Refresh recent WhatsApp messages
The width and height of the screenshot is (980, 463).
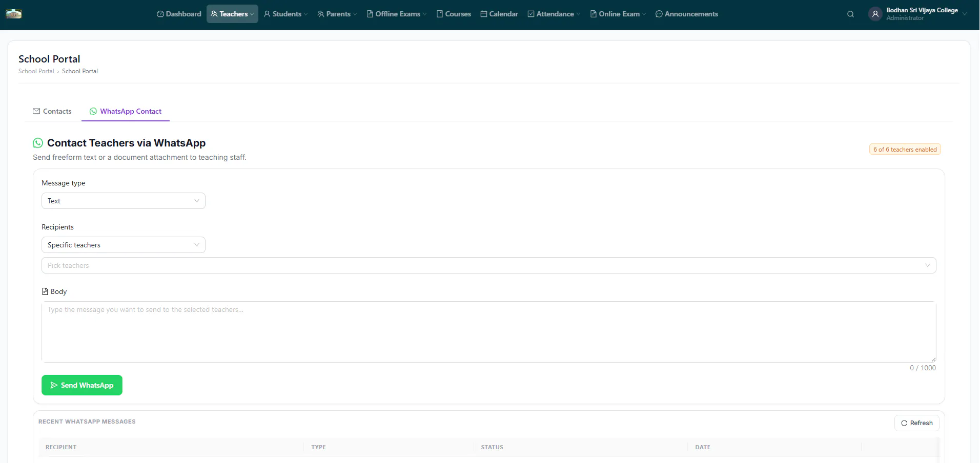[x=917, y=423]
